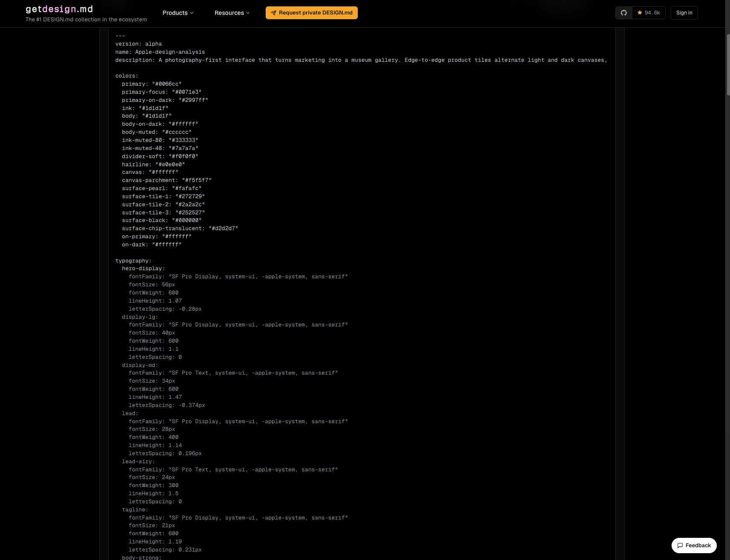Click the 'surface-tile-1: "#272729"' line
Viewport: 730px width, 560px height.
click(x=163, y=196)
